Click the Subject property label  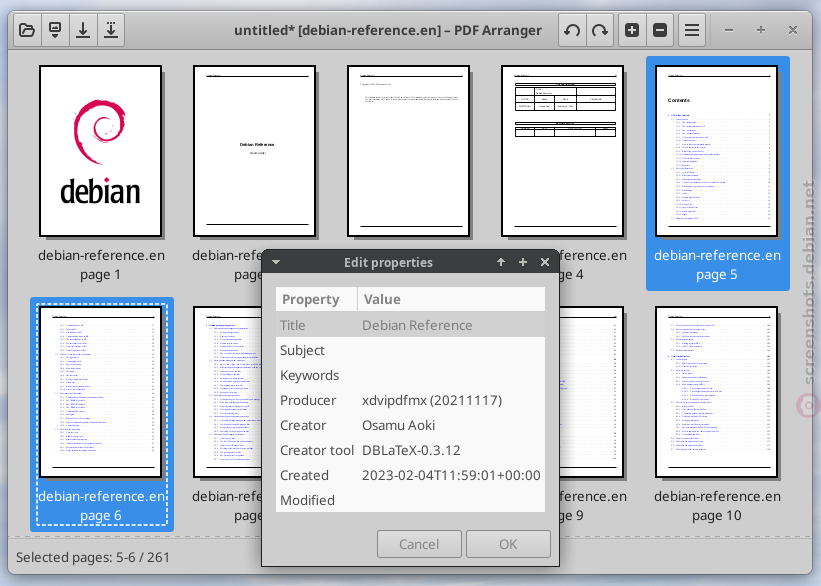[x=302, y=350]
